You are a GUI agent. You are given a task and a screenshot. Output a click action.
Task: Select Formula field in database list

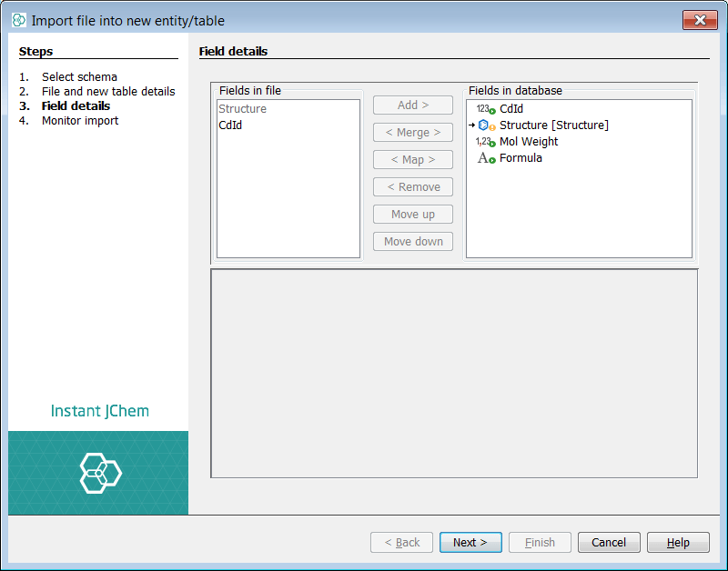(521, 158)
